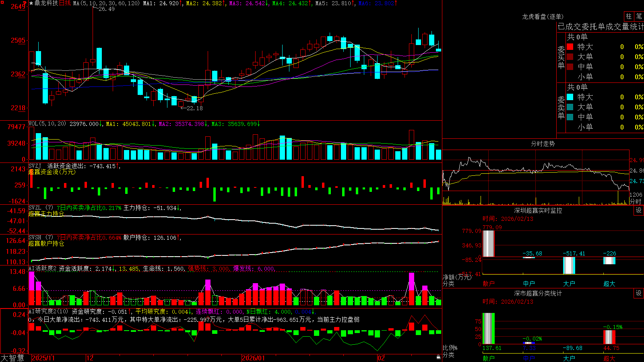Click the 779.09 散户 bar in 深圳超赢实时监控
The width and height of the screenshot is (644, 362).
[x=489, y=243]
